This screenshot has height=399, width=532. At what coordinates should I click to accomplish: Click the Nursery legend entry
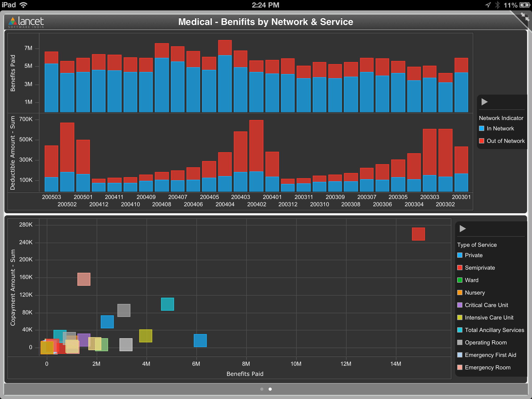click(x=475, y=292)
